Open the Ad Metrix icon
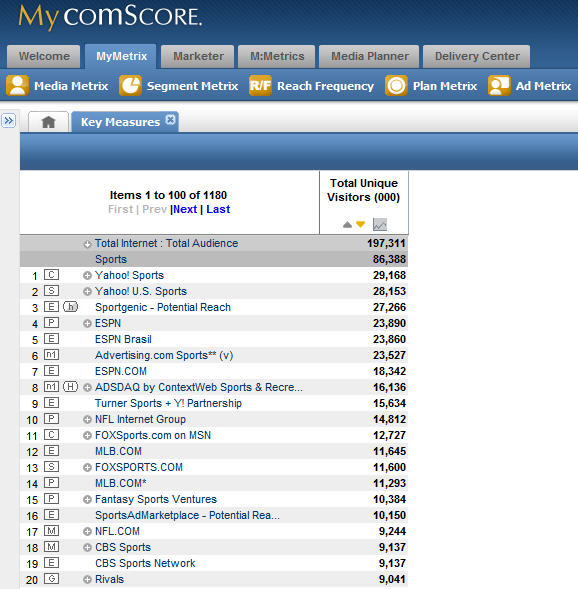This screenshot has height=589, width=578. point(499,86)
